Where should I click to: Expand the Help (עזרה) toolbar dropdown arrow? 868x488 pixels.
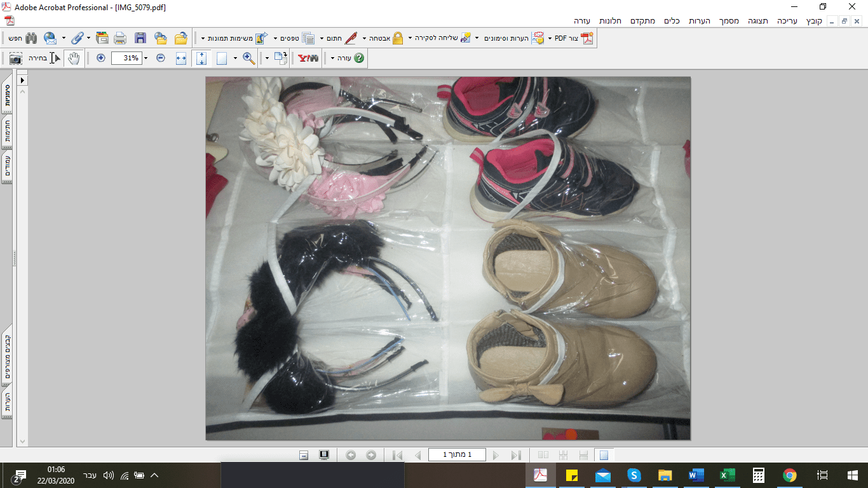[x=332, y=58]
